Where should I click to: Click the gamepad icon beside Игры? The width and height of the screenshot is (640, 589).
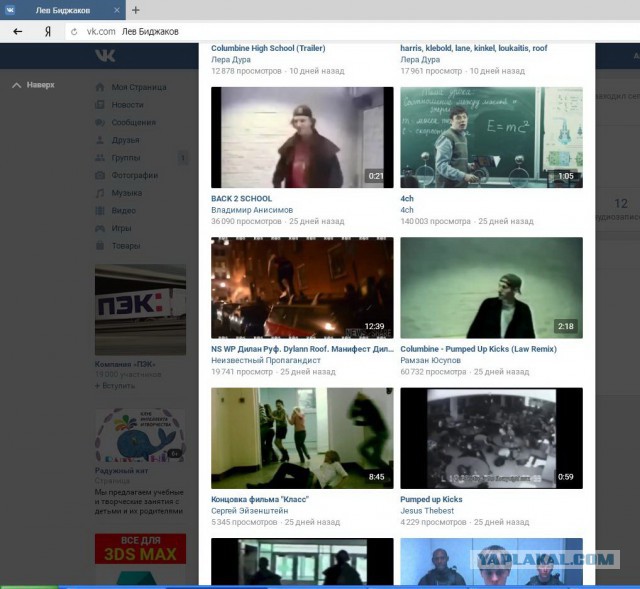click(100, 228)
